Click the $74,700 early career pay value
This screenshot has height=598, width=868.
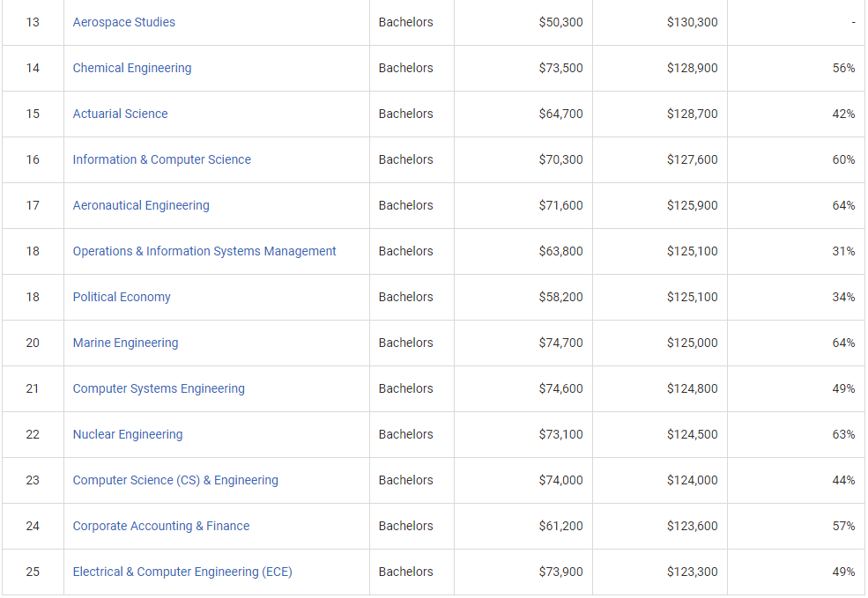pyautogui.click(x=560, y=343)
